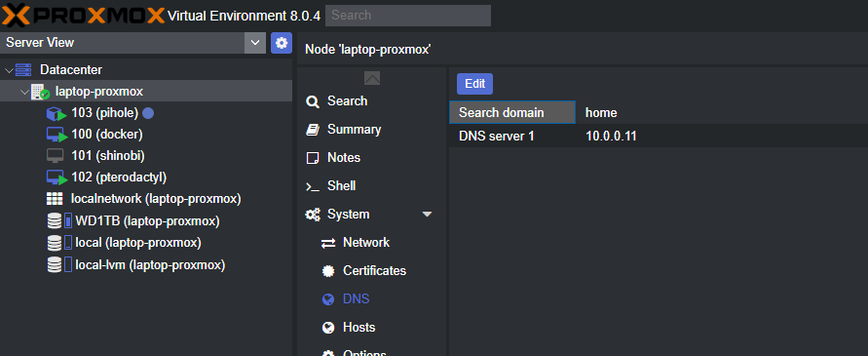Open the local-lvm storage entry
The width and height of the screenshot is (868, 356).
tap(135, 265)
